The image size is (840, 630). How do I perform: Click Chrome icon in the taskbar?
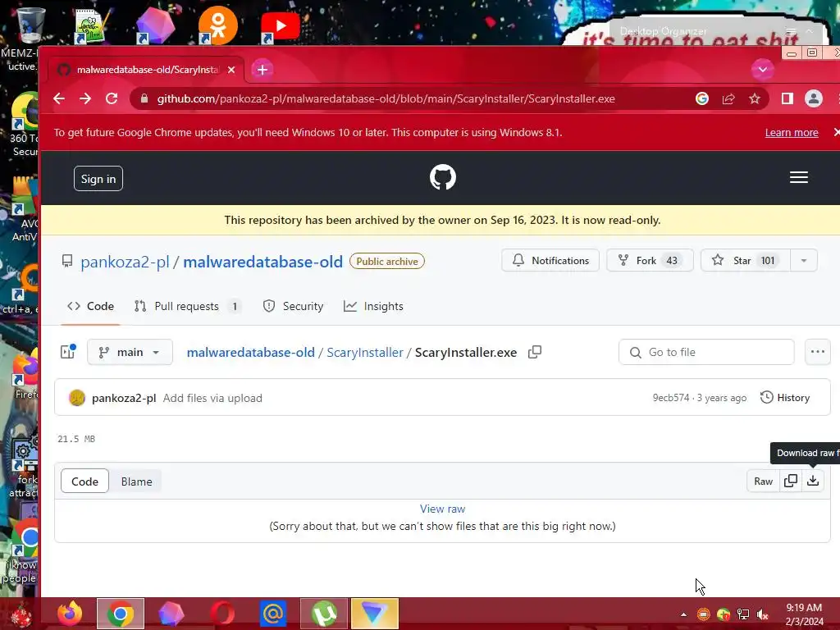(x=121, y=614)
